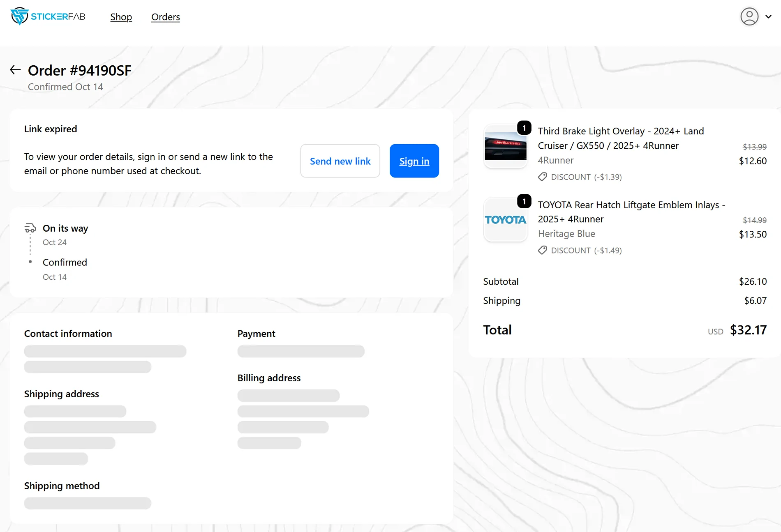Click the order total amount $32.17
Image resolution: width=781 pixels, height=532 pixels.
click(x=748, y=330)
